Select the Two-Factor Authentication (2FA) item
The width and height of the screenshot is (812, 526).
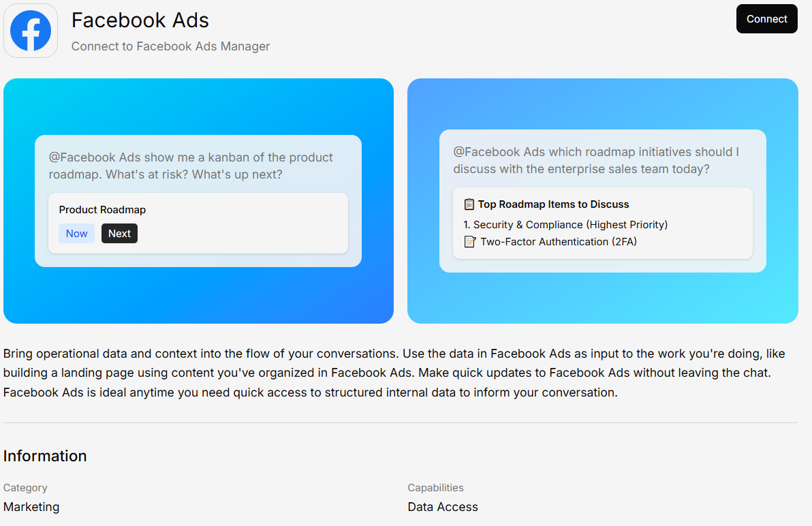click(x=558, y=242)
